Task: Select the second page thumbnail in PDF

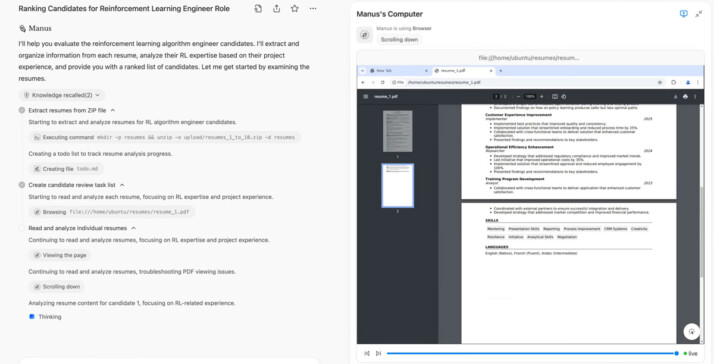Action: click(398, 185)
